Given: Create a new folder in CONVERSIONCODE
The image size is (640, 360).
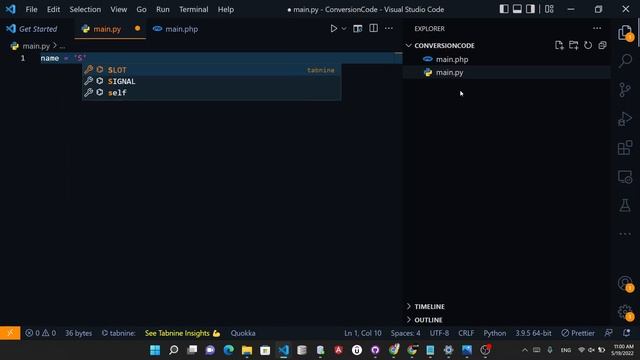Looking at the screenshot, I should coord(573,45).
